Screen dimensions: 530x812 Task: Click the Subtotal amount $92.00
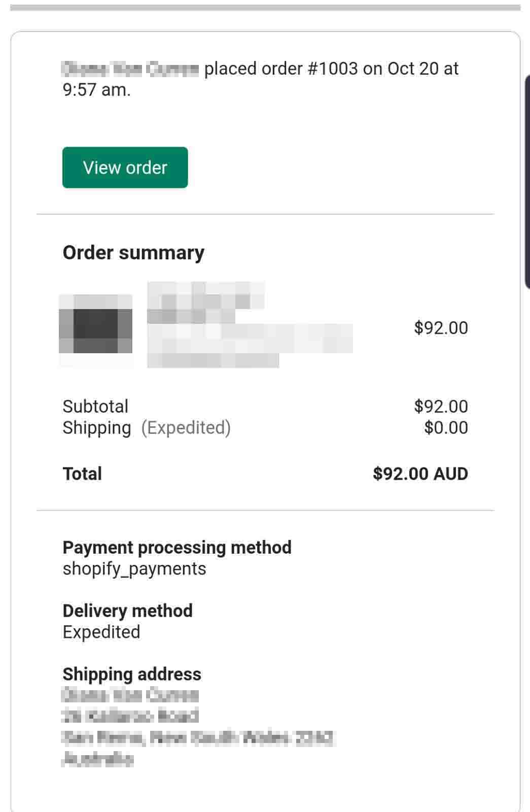[441, 407]
